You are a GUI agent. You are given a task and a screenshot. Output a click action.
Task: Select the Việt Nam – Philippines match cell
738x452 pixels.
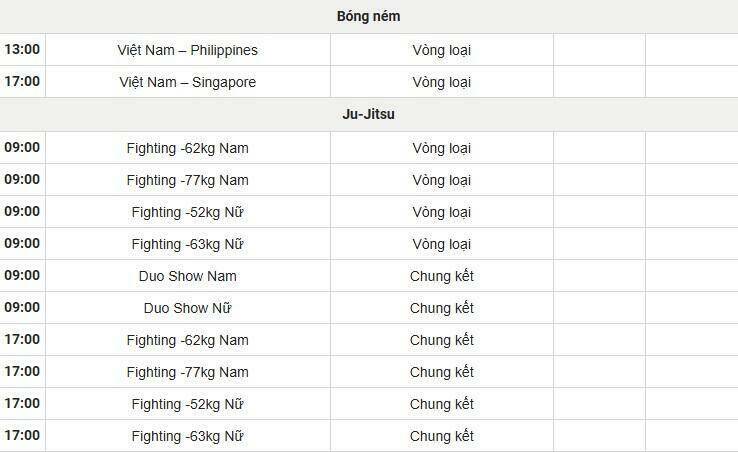(188, 50)
